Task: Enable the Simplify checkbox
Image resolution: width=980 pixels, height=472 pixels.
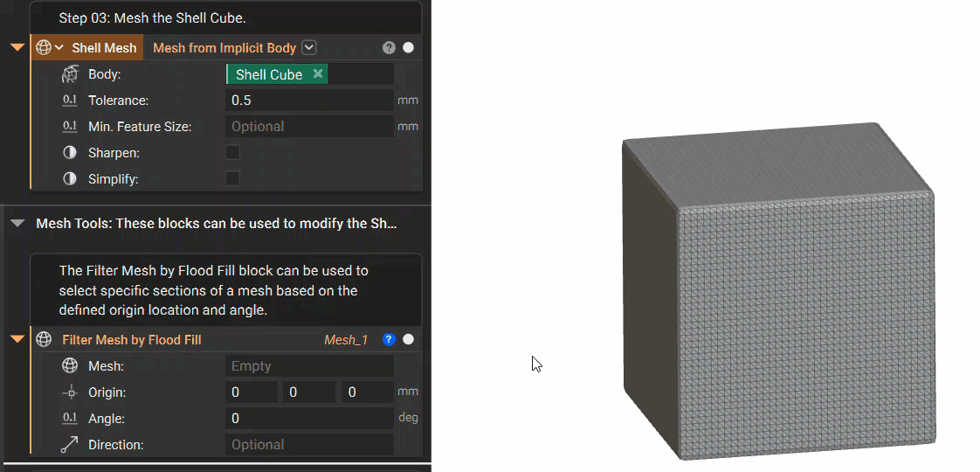Action: click(232, 179)
